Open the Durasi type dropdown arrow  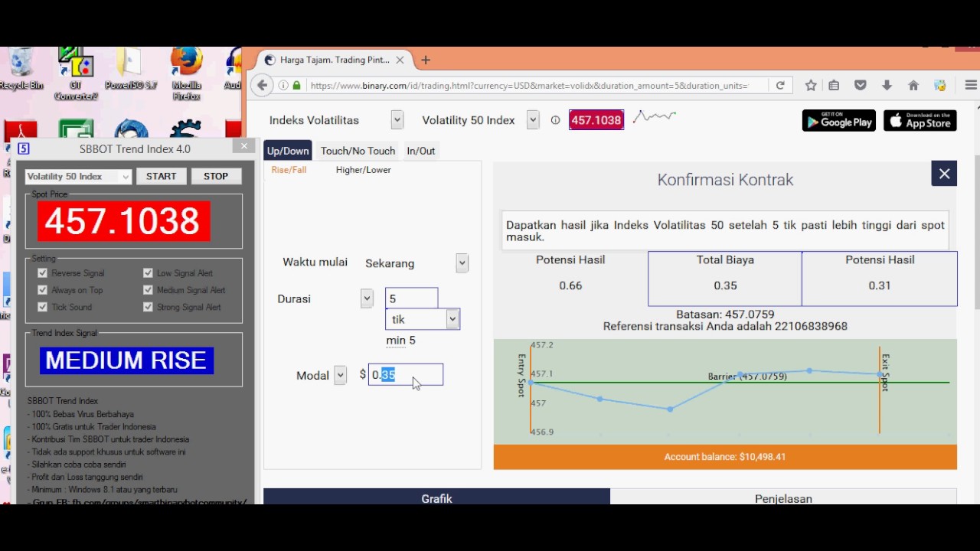click(x=367, y=298)
